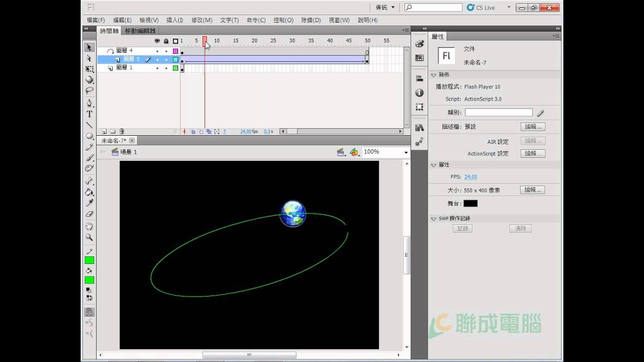Select the Subselection (white arrow) tool
644x362 pixels.
[x=89, y=58]
